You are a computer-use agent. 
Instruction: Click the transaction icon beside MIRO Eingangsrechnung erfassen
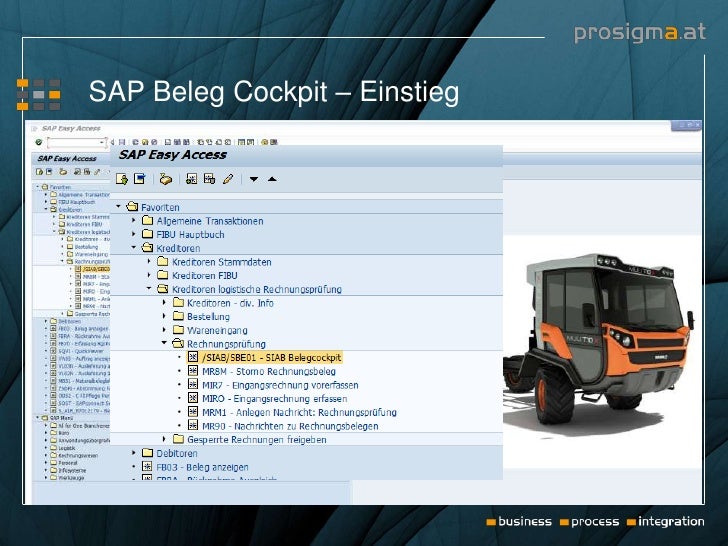tap(193, 398)
